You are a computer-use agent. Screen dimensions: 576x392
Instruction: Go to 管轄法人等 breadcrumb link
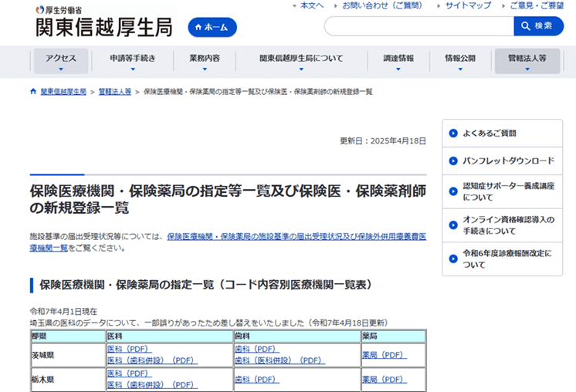[114, 92]
